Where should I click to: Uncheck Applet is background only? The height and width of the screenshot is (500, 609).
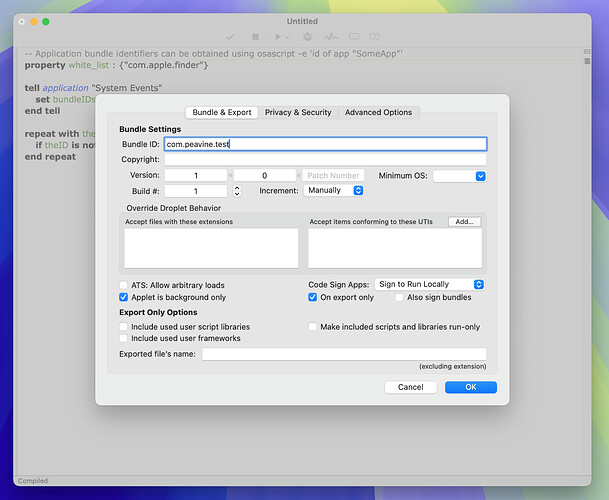124,297
